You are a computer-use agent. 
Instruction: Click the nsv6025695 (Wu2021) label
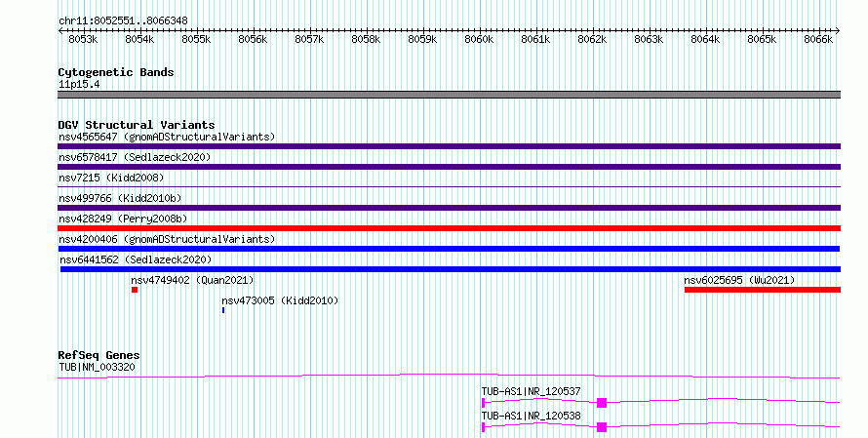739,280
